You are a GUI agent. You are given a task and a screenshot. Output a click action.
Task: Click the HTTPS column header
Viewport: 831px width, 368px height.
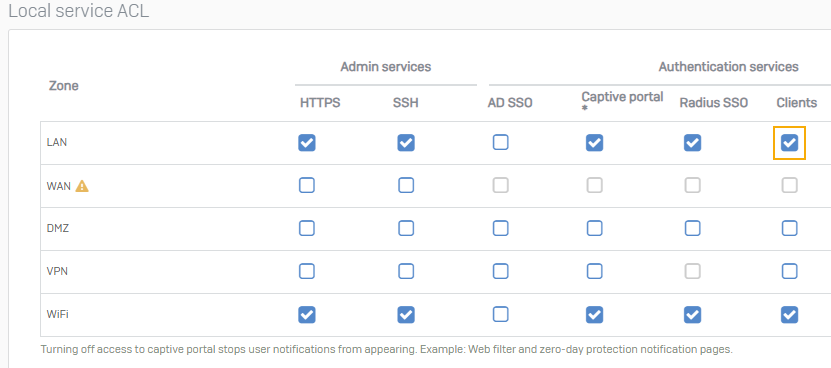point(320,103)
